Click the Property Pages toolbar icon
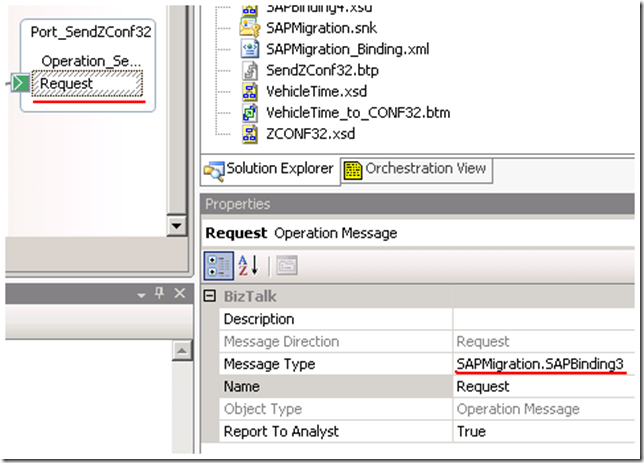 coord(287,266)
